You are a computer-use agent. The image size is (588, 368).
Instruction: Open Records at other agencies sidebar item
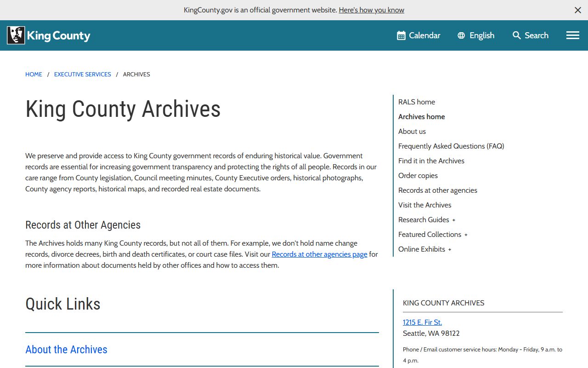[x=438, y=190]
